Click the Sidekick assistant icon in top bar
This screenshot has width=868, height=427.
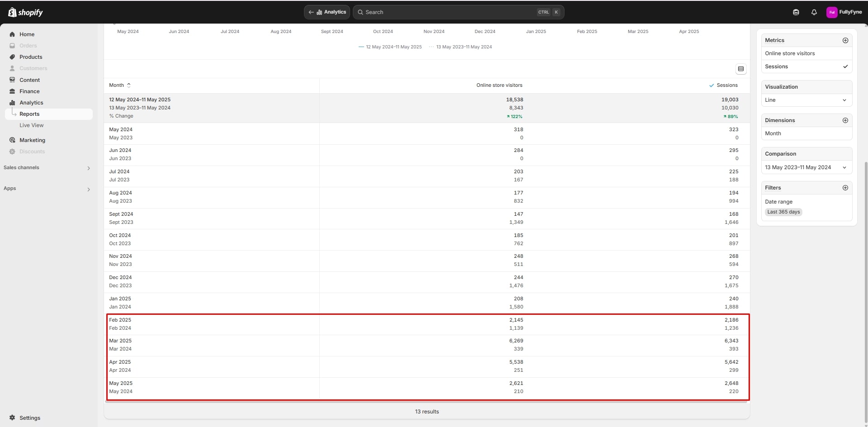point(796,12)
